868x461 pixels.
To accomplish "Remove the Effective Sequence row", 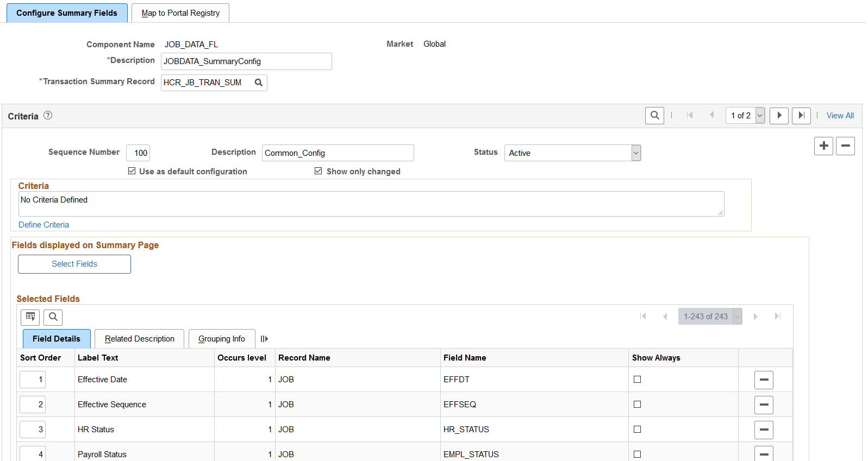I will click(x=764, y=405).
